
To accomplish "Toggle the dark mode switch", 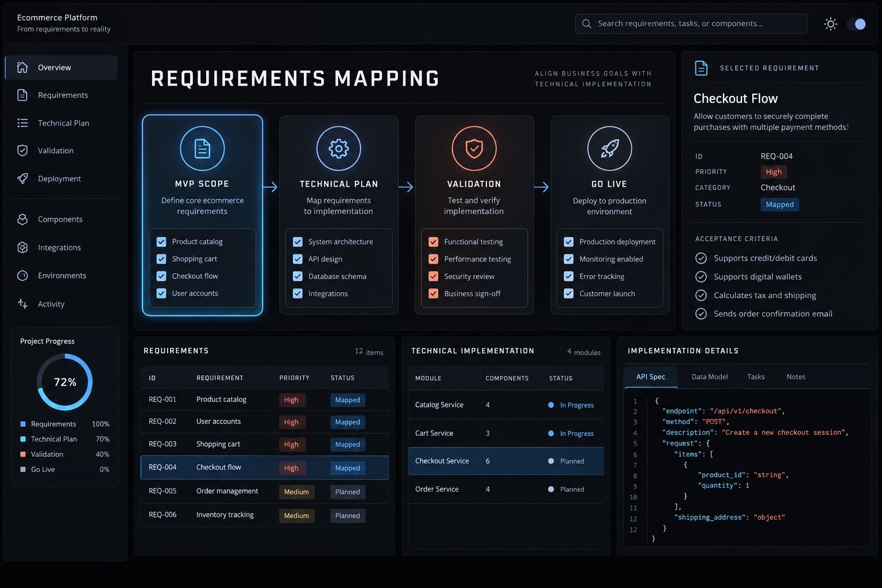I will click(x=857, y=24).
